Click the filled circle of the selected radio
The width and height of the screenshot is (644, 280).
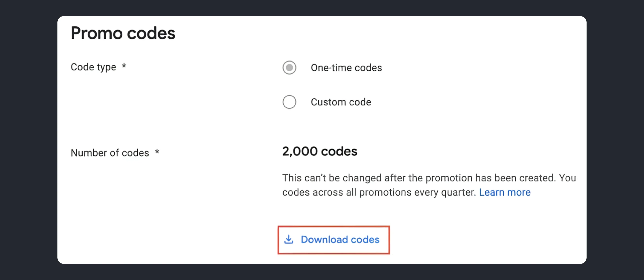[289, 68]
